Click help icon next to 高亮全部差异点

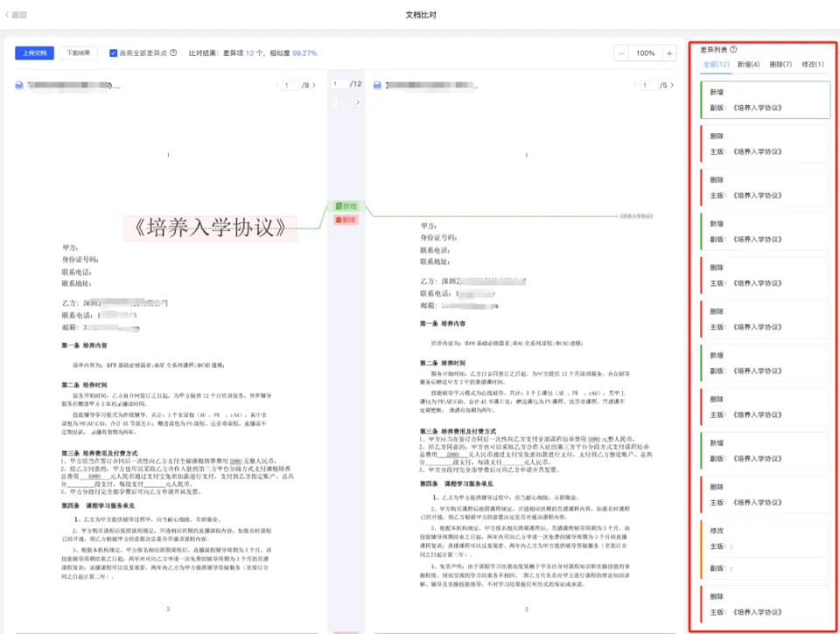coord(173,53)
